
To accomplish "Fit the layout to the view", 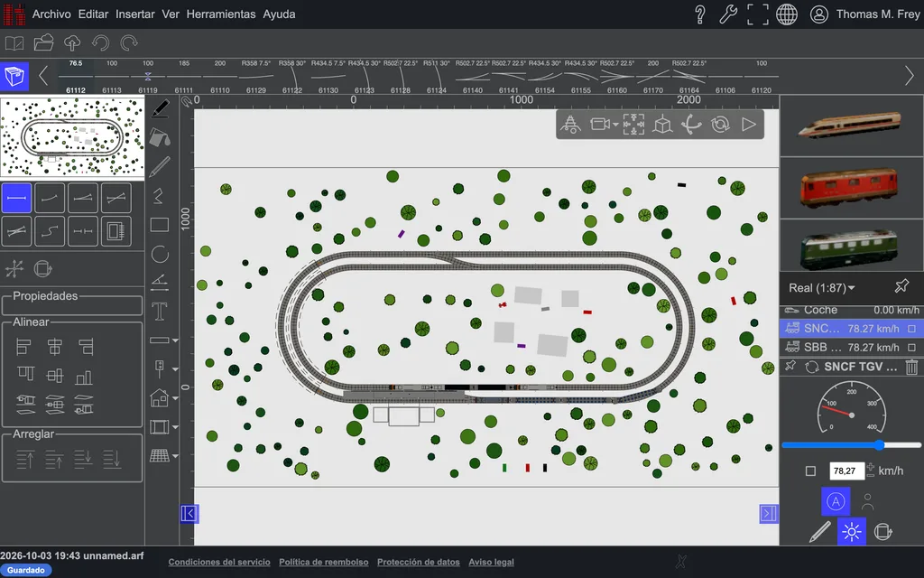I will (633, 125).
